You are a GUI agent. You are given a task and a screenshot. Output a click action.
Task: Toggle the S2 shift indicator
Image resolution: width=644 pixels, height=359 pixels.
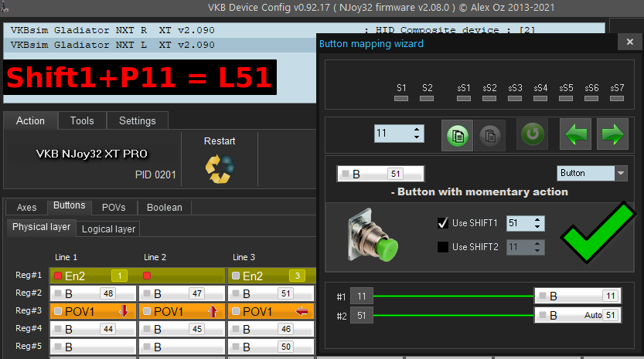[427, 99]
